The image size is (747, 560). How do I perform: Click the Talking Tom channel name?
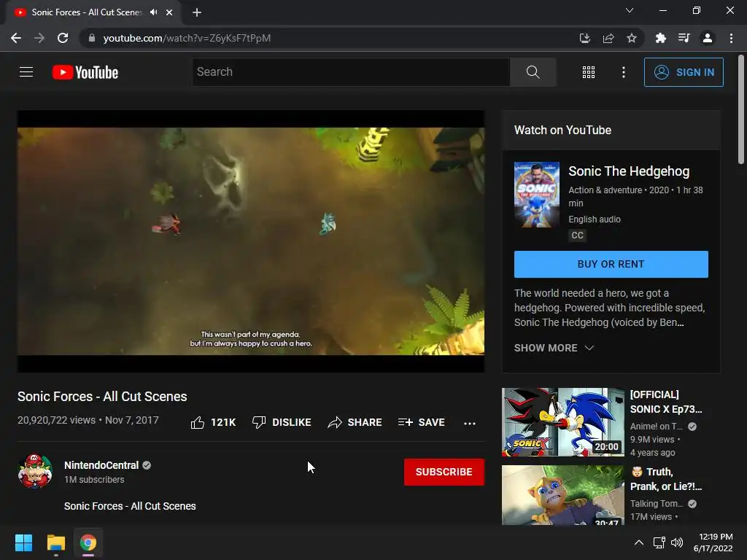(656, 504)
